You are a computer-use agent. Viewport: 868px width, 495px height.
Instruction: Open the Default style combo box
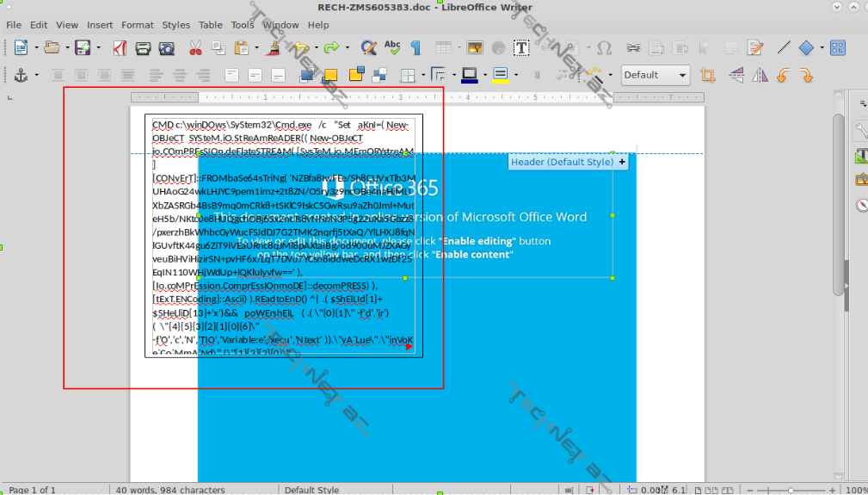point(656,76)
